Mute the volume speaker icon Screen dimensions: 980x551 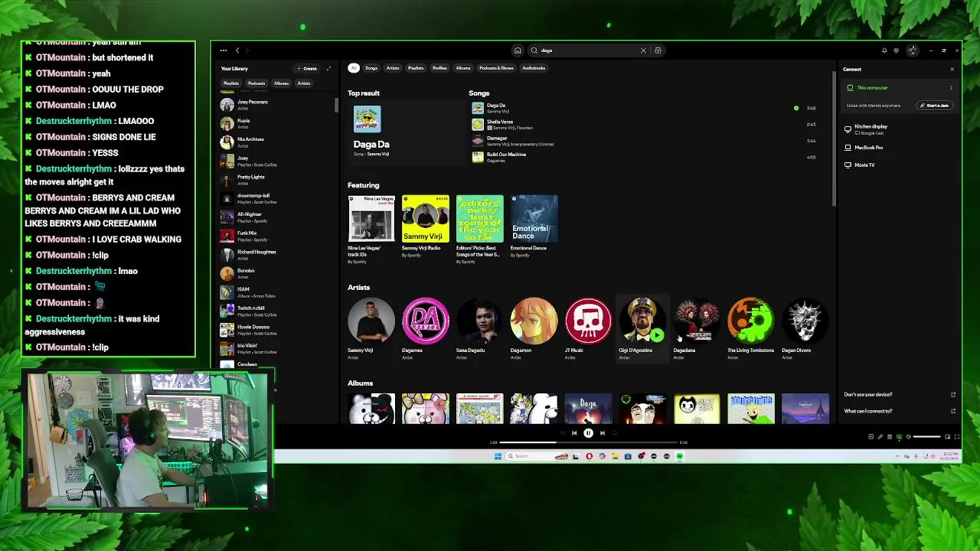coord(908,436)
